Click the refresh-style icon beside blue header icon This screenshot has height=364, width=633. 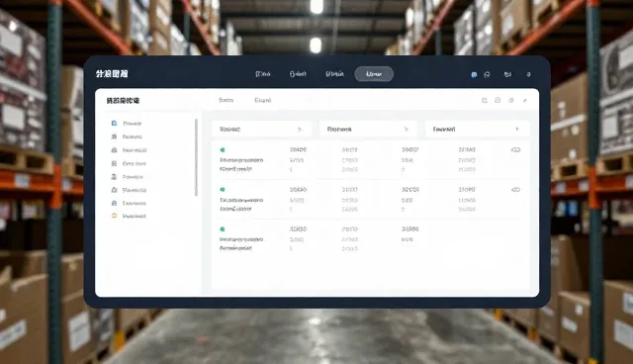click(487, 74)
